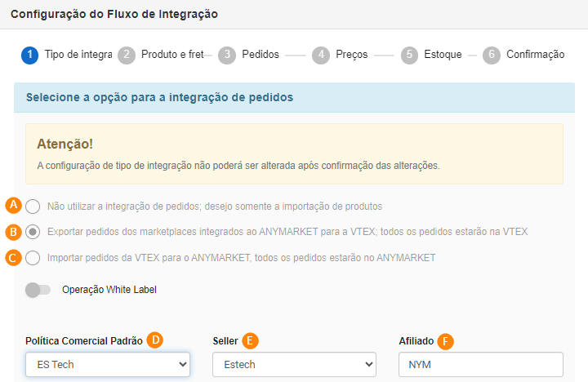Select 'Não utilizar a integração de pedidos' radio

33,207
